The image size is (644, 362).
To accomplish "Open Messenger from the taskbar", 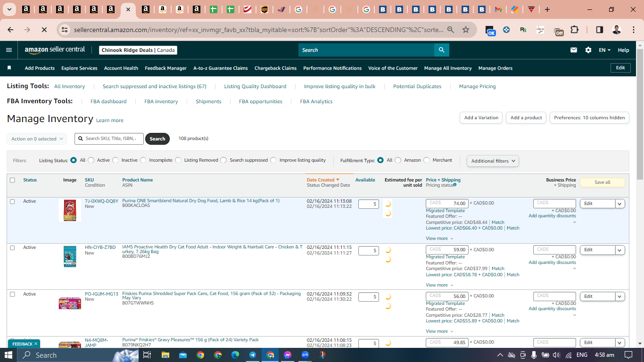I will [x=288, y=355].
